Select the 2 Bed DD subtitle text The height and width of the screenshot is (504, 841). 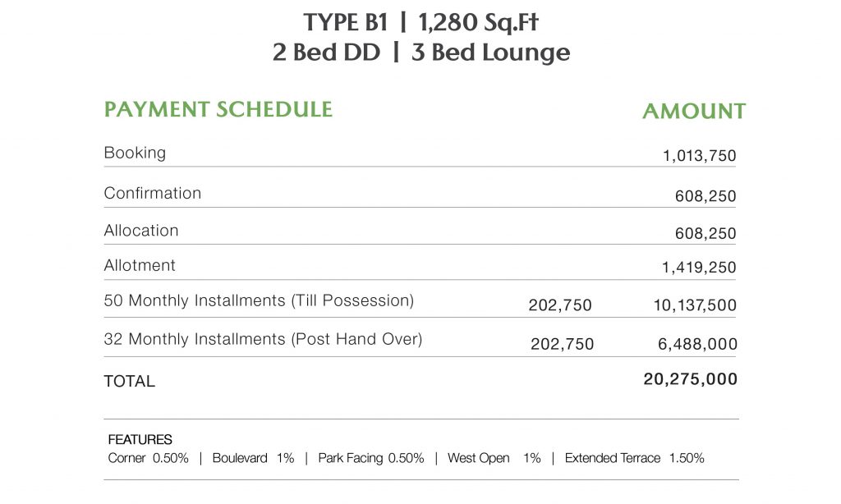click(x=326, y=53)
